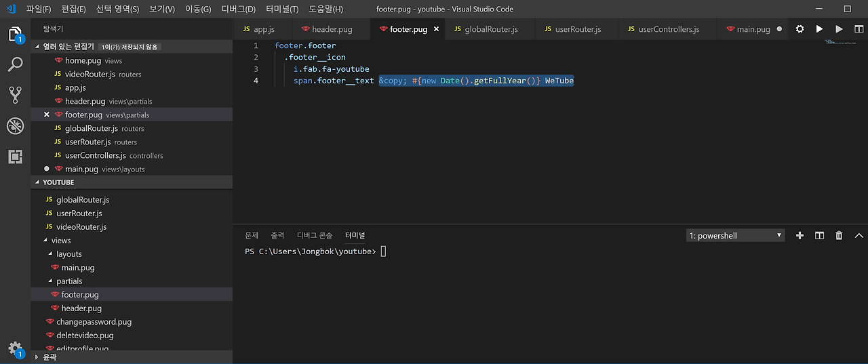
Task: Open the 편집(E) menu
Action: (73, 9)
